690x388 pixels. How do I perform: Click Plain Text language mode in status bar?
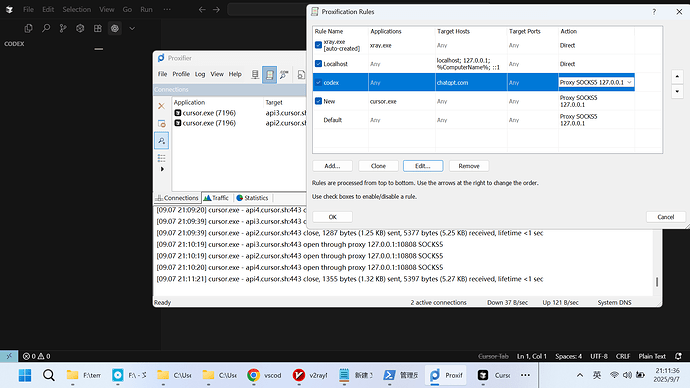pos(652,356)
